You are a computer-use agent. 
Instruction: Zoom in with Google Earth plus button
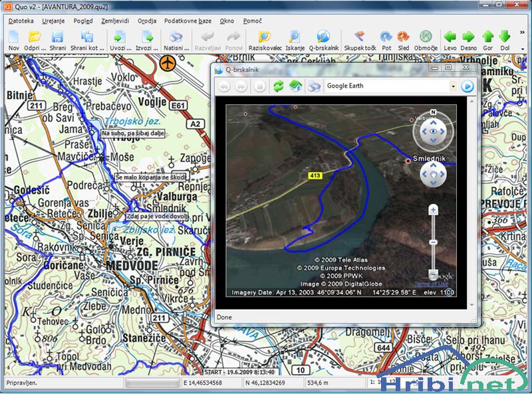click(433, 210)
